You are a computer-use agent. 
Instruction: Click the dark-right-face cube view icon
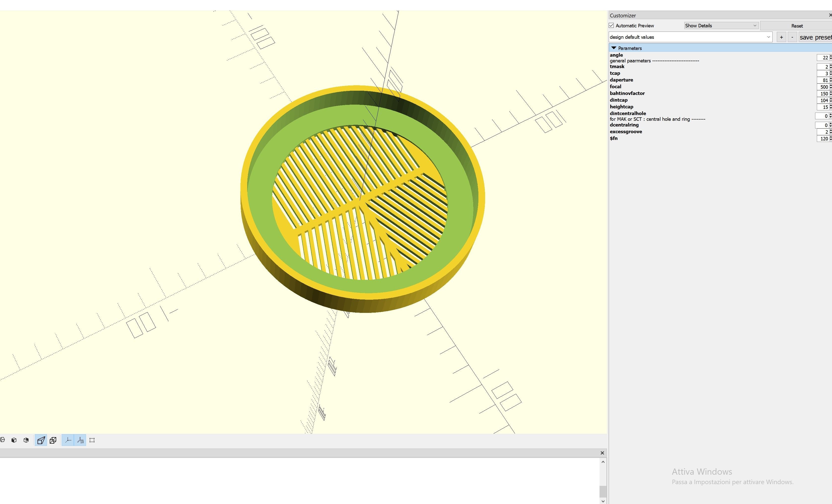click(26, 440)
